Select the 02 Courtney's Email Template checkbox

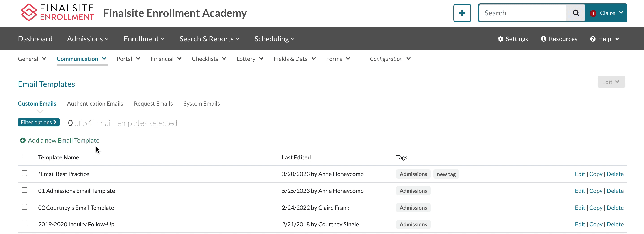tap(24, 207)
